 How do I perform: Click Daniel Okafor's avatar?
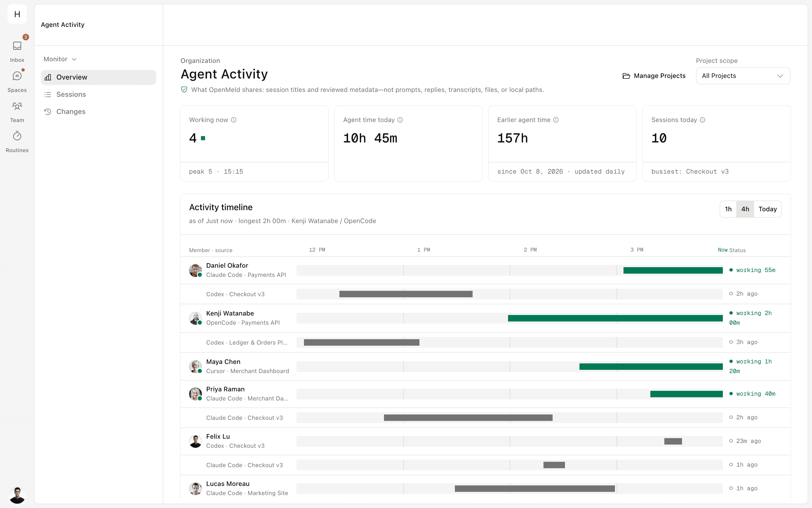pos(195,270)
